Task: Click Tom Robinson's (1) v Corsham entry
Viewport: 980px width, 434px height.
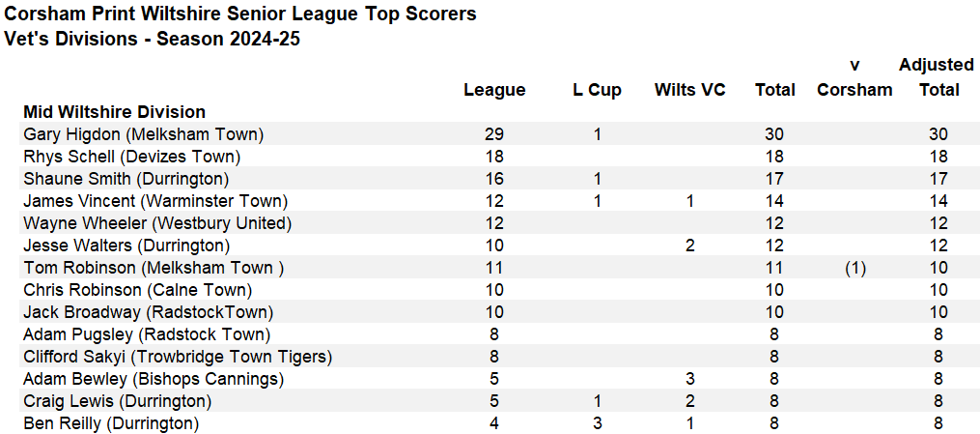Action: [x=854, y=269]
